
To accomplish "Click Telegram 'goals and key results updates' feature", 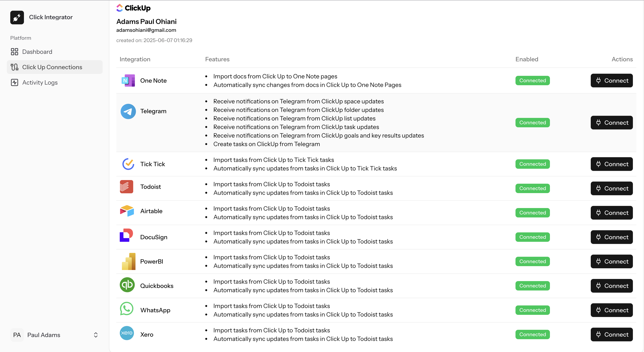I will tap(319, 135).
